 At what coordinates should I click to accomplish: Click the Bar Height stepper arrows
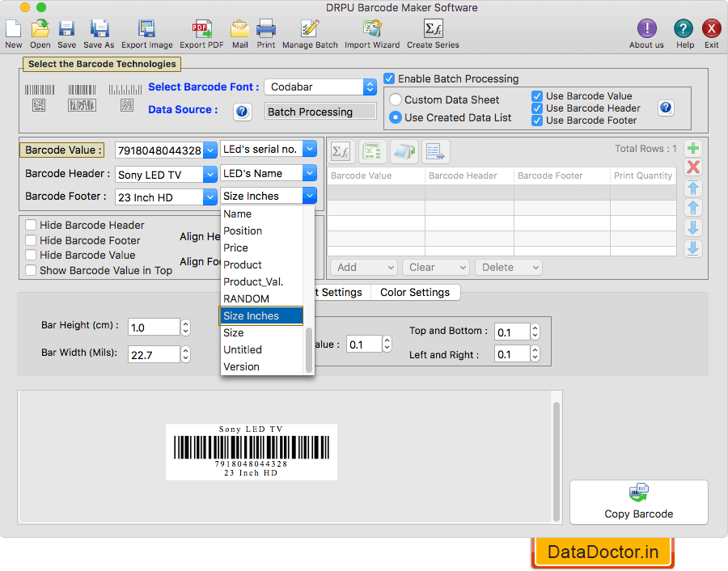coord(186,328)
